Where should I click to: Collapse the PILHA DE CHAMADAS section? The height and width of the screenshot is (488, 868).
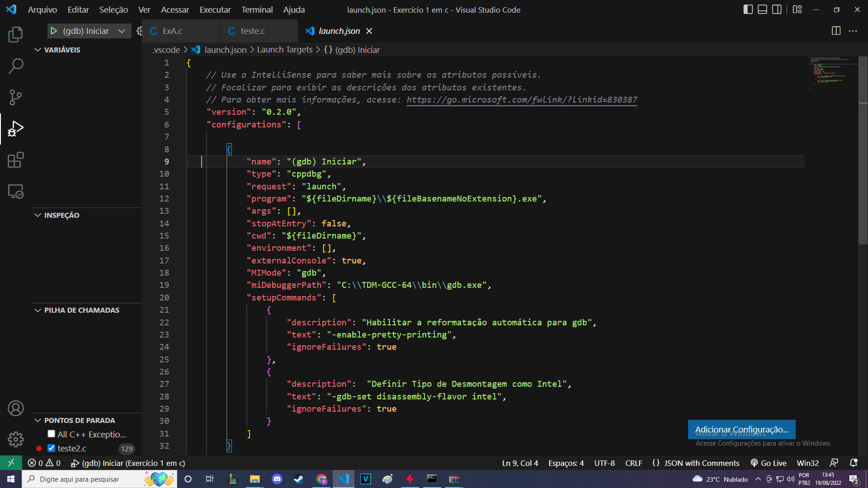[77, 310]
